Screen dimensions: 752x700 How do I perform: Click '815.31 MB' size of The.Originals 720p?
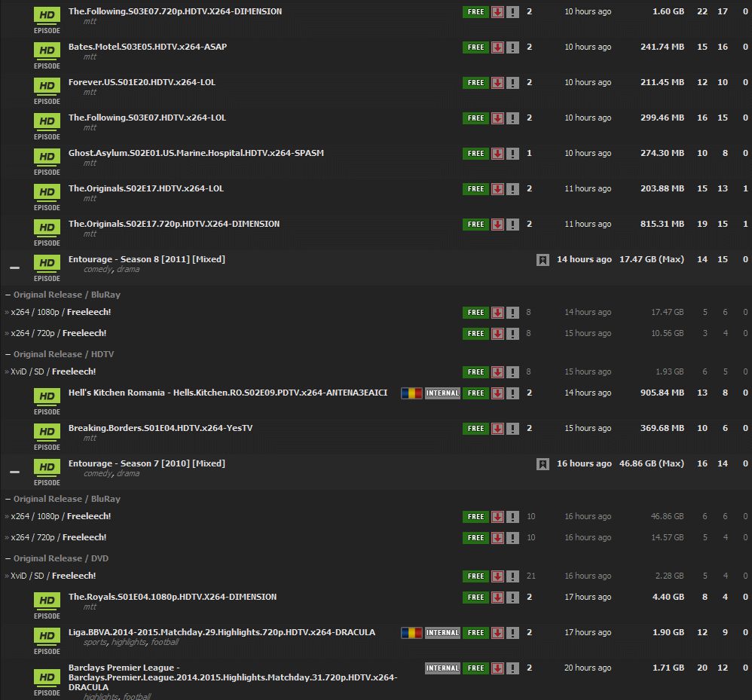662,224
